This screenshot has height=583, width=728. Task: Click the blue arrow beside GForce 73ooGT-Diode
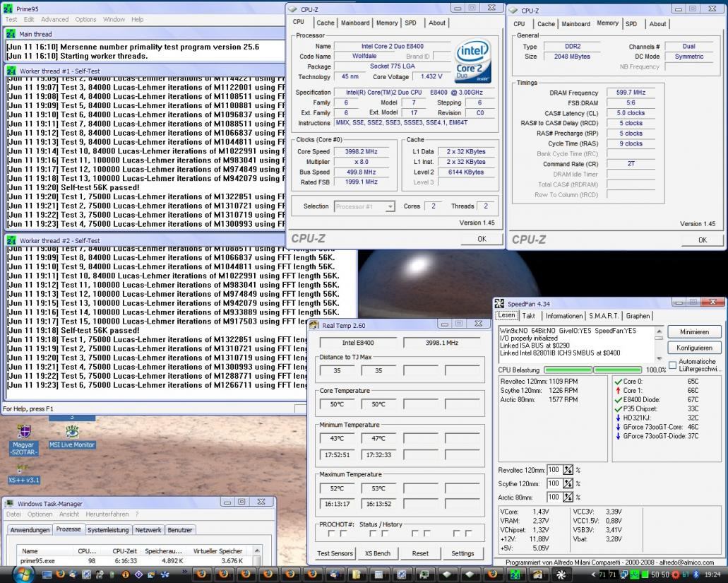(618, 436)
